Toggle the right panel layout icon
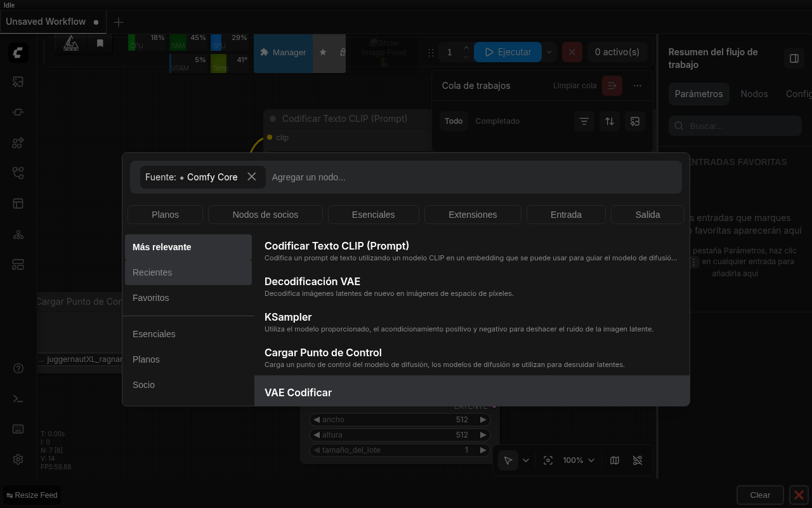This screenshot has width=812, height=508. click(794, 58)
